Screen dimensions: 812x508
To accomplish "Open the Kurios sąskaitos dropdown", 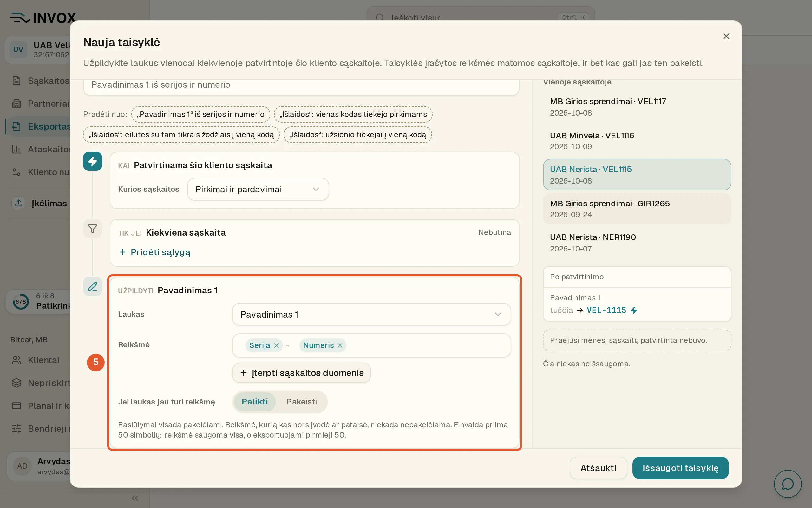I will coord(258,189).
